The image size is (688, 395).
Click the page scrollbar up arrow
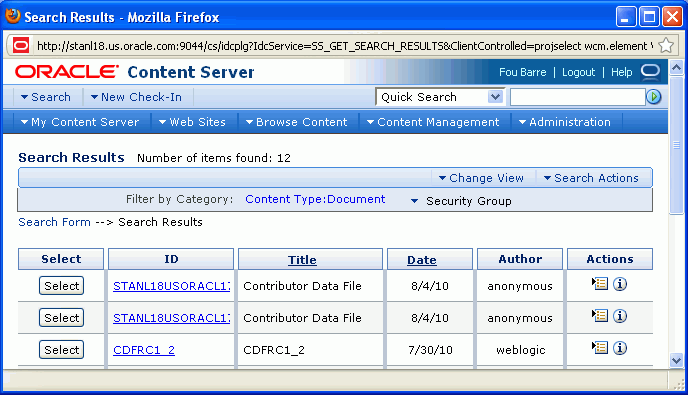[x=676, y=68]
